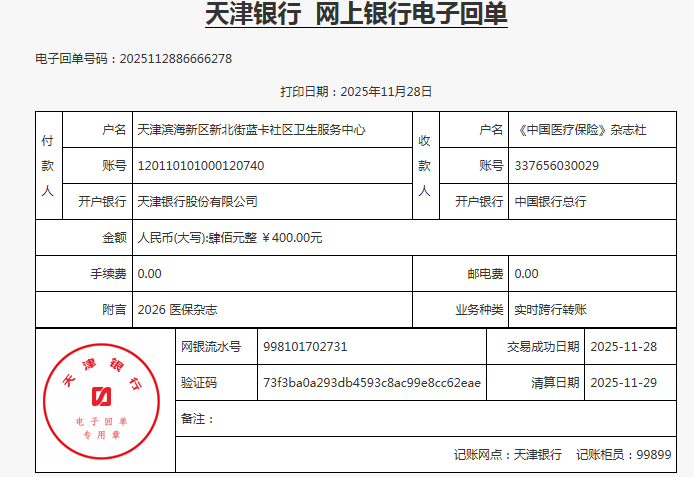Click business type 实时跨行转账
Screen dimensions: 694x477
coord(550,310)
